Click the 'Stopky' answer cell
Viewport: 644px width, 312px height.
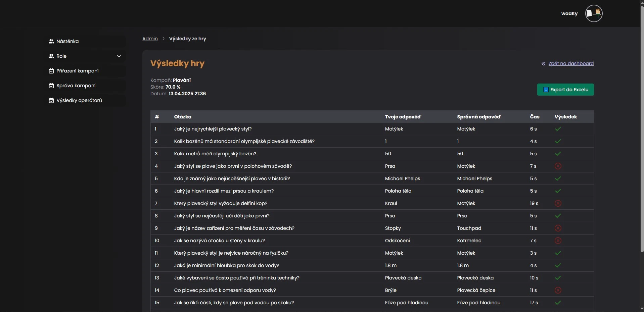(x=393, y=228)
